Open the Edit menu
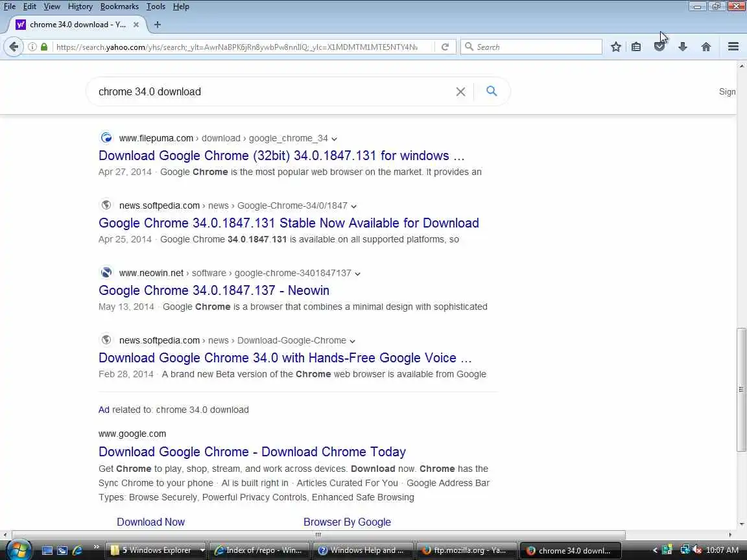747x560 pixels. pyautogui.click(x=30, y=6)
